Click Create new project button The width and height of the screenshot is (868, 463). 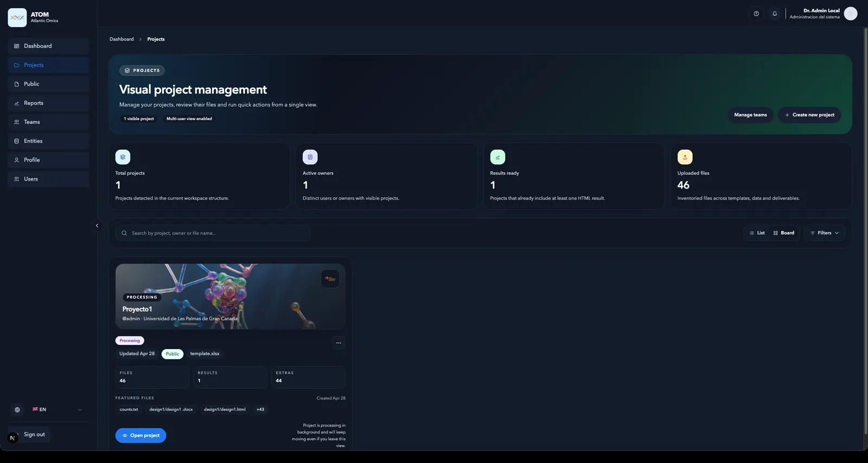click(x=809, y=115)
